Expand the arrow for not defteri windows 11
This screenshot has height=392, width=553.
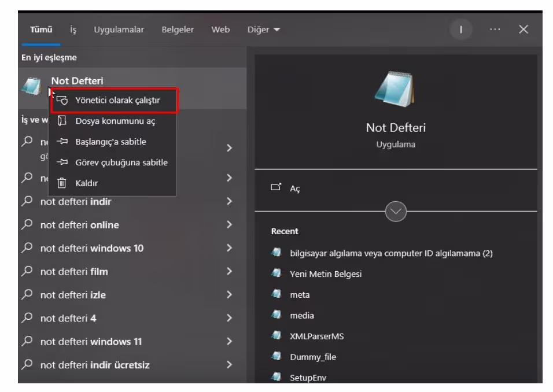(x=229, y=341)
